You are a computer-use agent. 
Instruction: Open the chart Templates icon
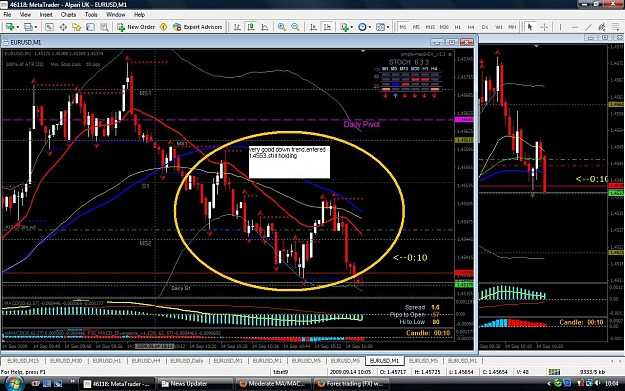point(380,27)
